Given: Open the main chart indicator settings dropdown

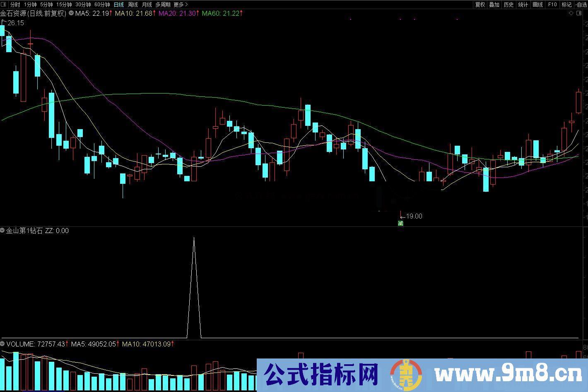Looking at the screenshot, I should (x=71, y=13).
